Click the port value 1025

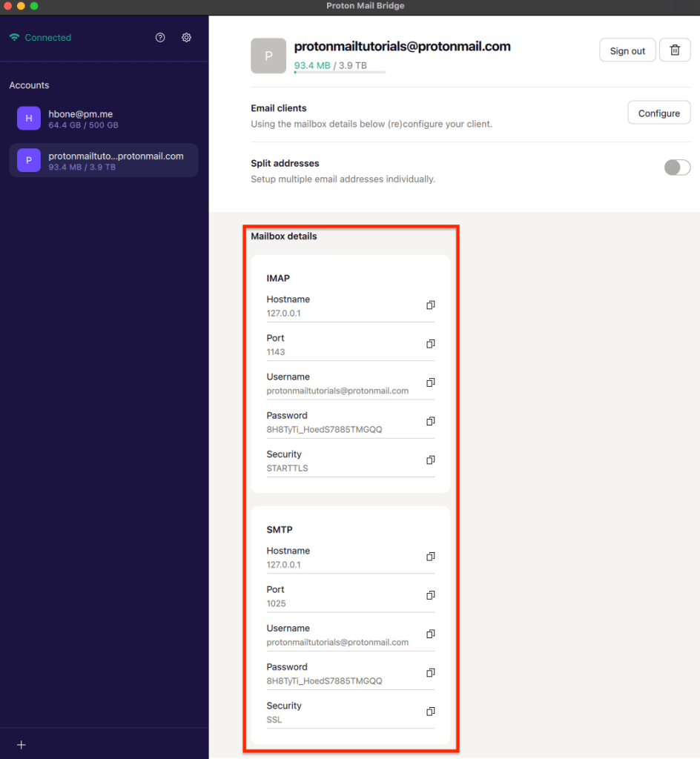point(276,603)
